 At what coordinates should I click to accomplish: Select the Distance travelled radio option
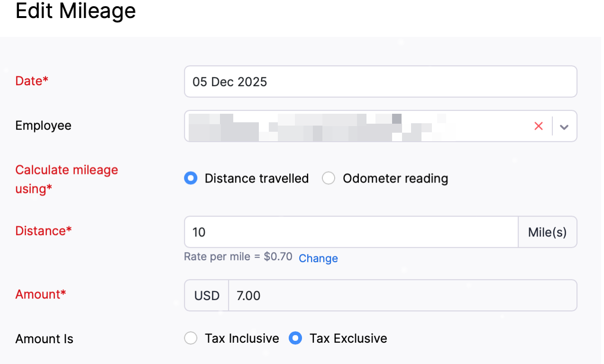191,178
